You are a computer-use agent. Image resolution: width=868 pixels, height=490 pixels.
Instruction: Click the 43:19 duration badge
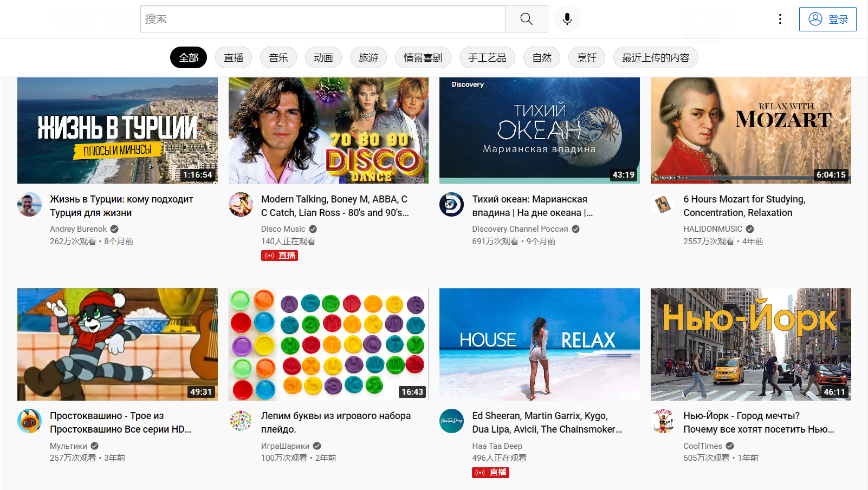(x=623, y=175)
